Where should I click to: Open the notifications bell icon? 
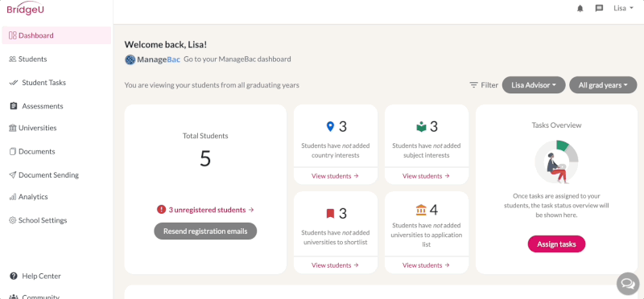(580, 9)
